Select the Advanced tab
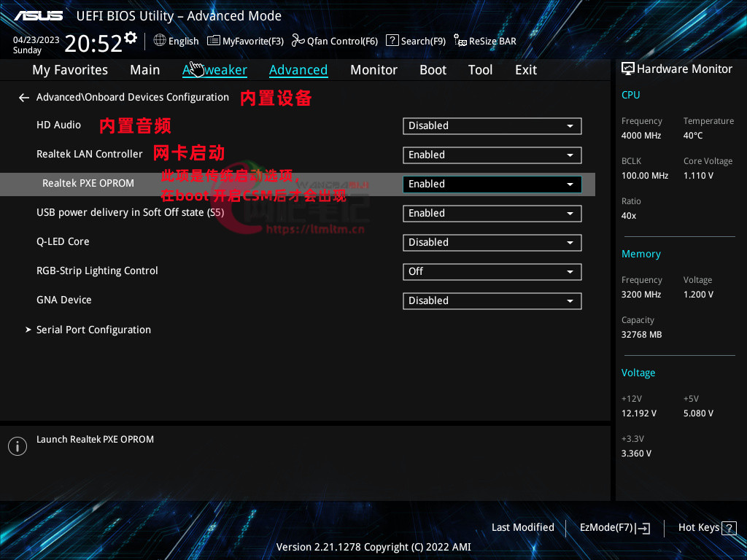Viewport: 747px width, 560px height. click(298, 70)
